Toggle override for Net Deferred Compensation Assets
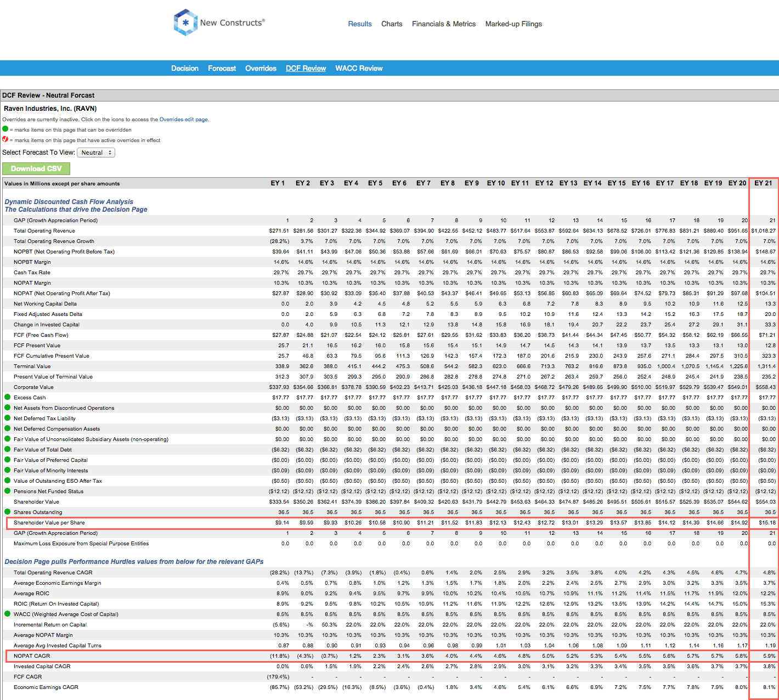 tap(7, 428)
